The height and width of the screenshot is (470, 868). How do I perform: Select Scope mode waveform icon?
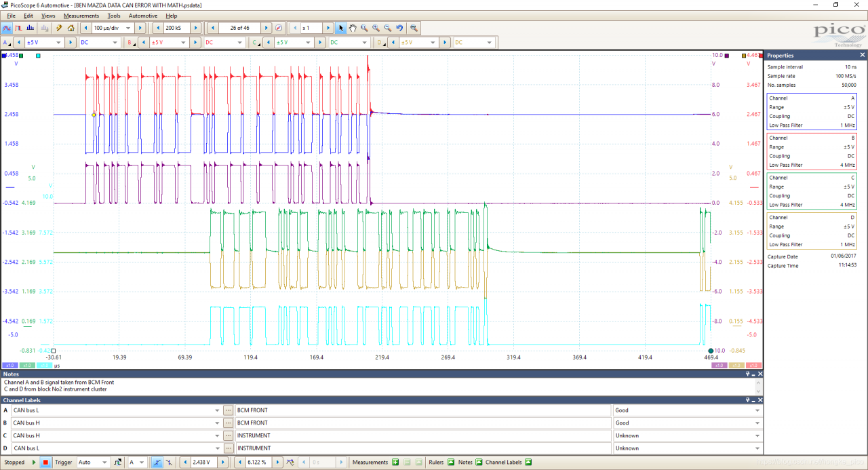(x=7, y=28)
